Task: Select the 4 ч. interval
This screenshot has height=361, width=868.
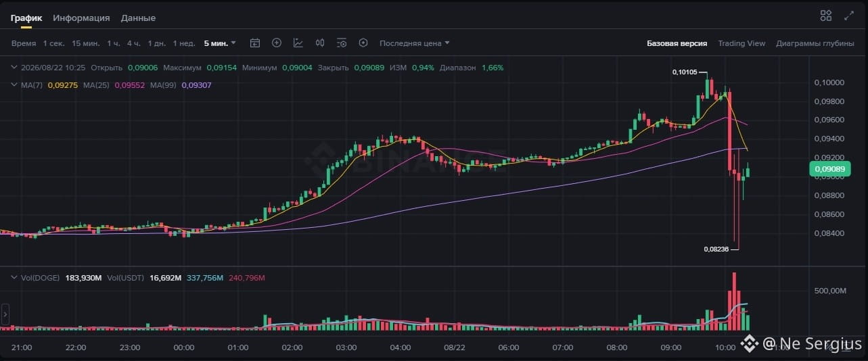Action: point(134,43)
